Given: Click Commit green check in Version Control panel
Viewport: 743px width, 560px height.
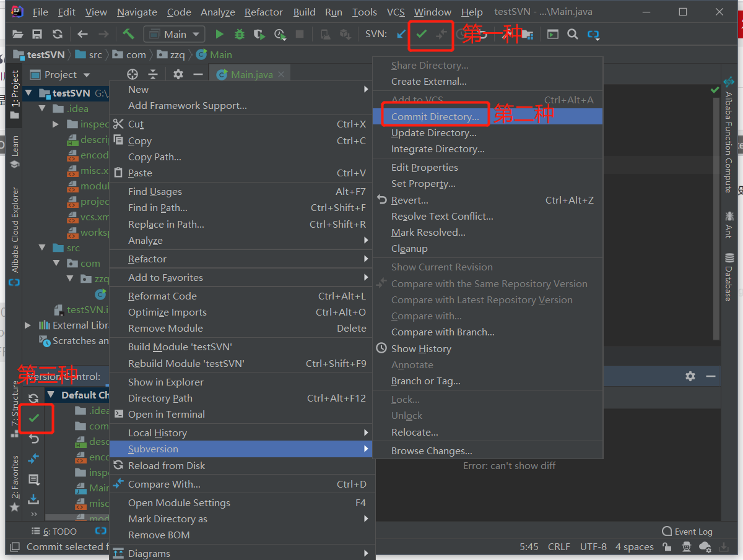Looking at the screenshot, I should pyautogui.click(x=34, y=418).
